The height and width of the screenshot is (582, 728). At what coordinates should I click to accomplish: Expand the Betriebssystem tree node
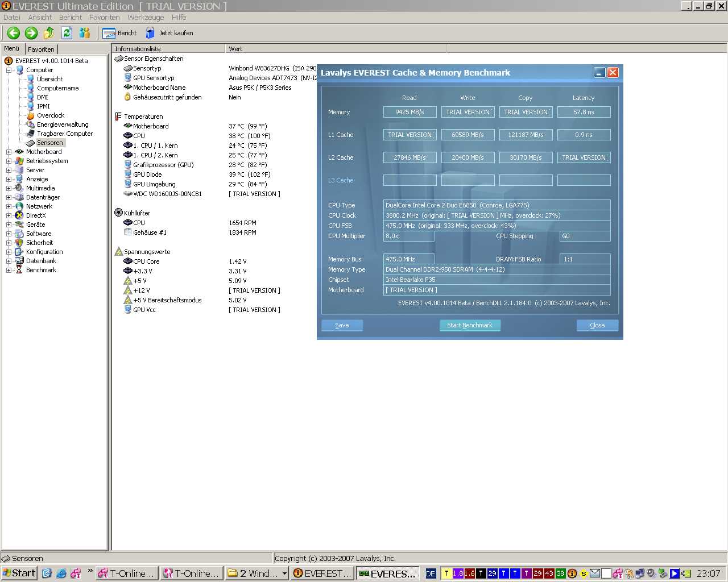tap(9, 161)
